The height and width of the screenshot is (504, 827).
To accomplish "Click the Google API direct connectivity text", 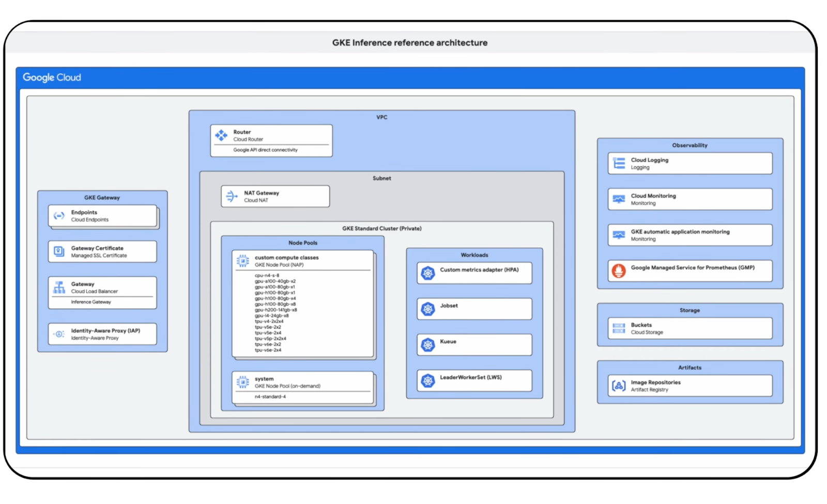I will coord(265,150).
